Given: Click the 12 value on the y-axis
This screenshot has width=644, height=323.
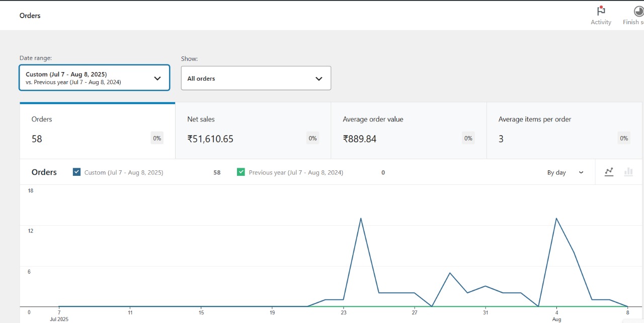Looking at the screenshot, I should tap(30, 231).
